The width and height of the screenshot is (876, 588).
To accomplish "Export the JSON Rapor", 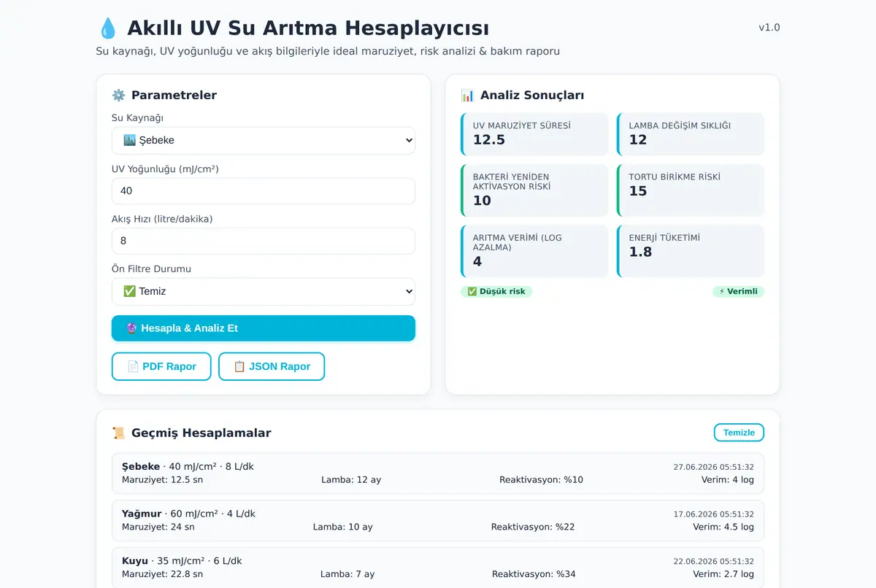I will (272, 366).
